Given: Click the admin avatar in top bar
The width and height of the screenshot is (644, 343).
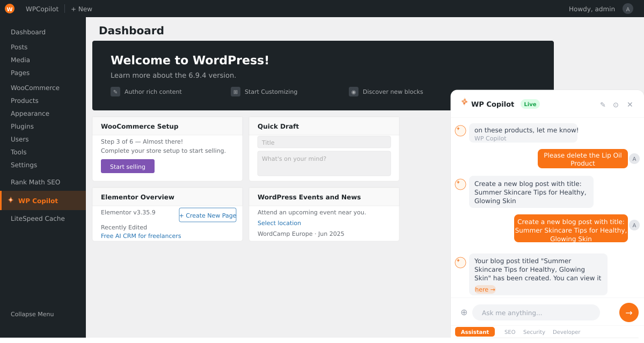Looking at the screenshot, I should [x=628, y=9].
